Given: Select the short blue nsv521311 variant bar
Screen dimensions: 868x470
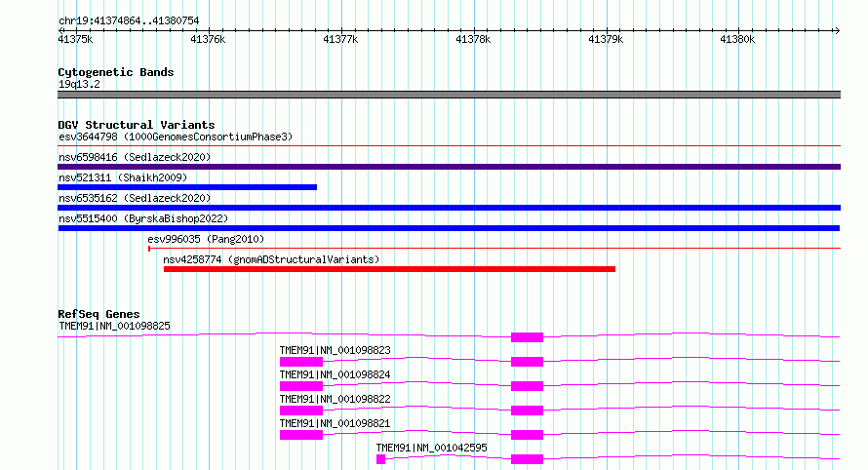Looking at the screenshot, I should point(187,187).
